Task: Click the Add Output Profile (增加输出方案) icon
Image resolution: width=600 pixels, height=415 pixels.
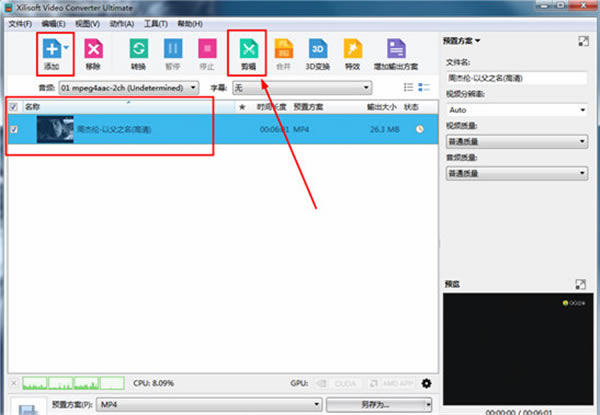Action: point(396,49)
